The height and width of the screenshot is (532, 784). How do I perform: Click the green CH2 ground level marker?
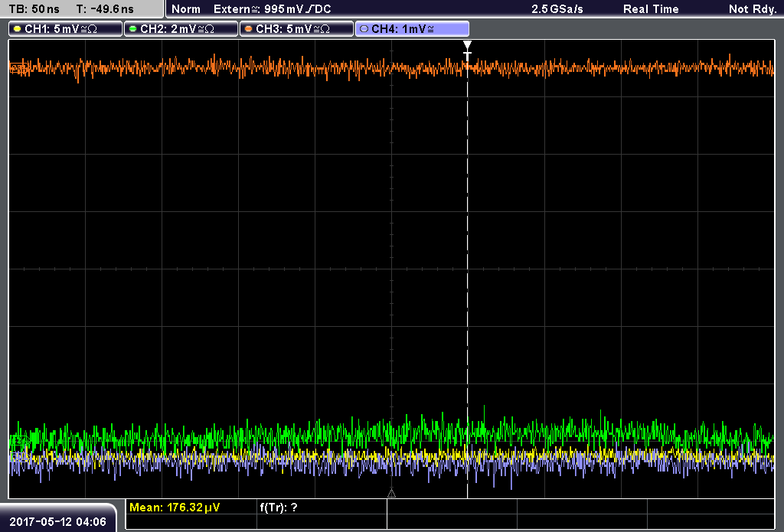coord(19,440)
